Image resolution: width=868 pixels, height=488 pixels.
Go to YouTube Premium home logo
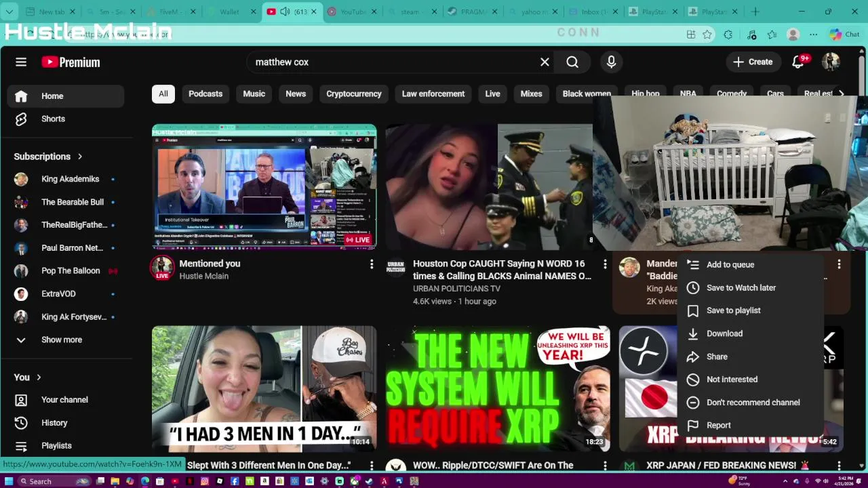click(x=71, y=62)
